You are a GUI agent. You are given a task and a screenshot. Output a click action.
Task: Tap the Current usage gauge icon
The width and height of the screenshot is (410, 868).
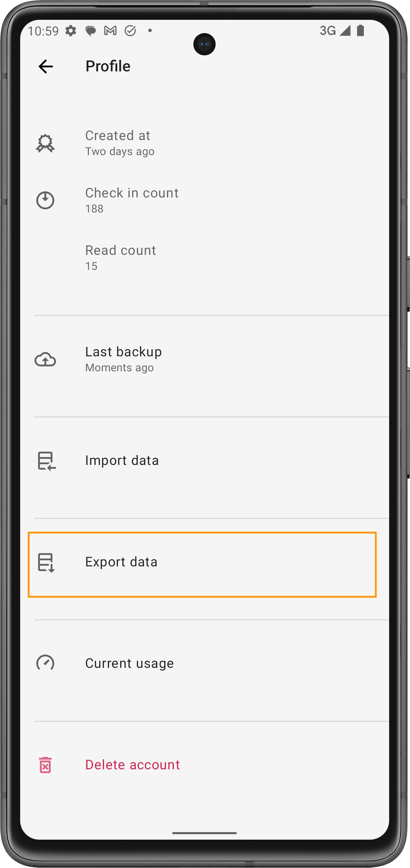tap(45, 663)
